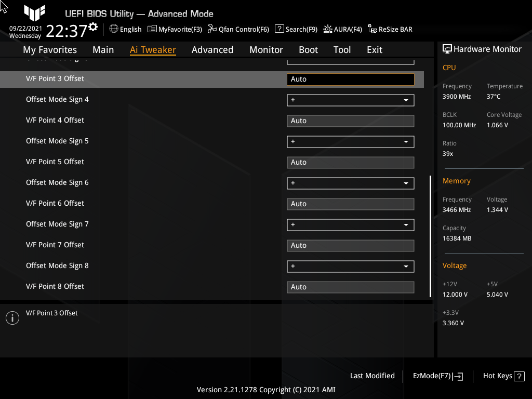Click the Hot Keys question mark icon
The image size is (532, 399).
pyautogui.click(x=519, y=376)
